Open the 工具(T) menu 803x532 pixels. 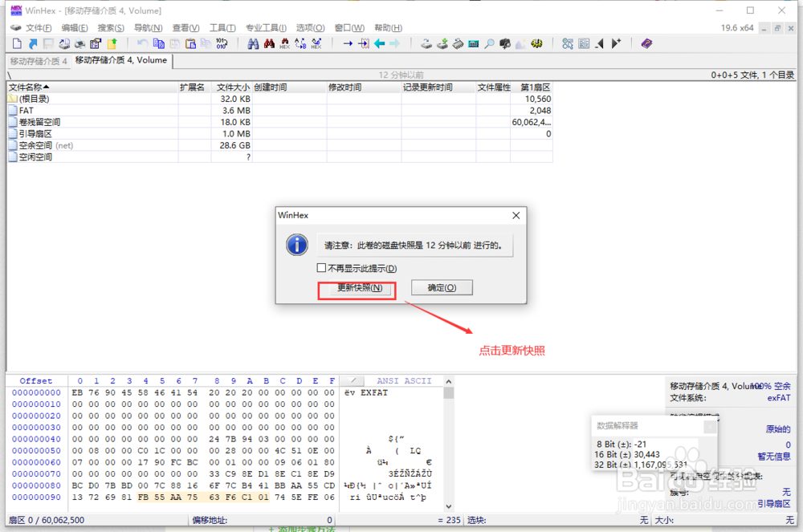click(x=222, y=27)
